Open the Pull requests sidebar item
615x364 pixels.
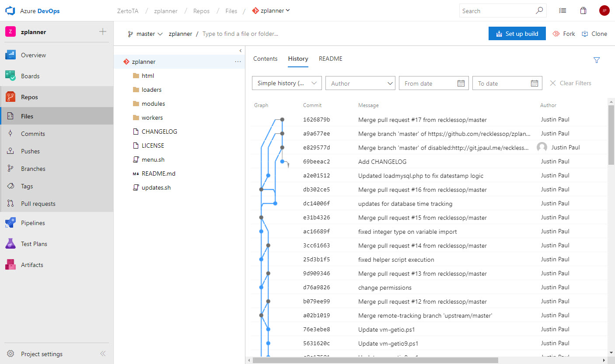[56, 204]
